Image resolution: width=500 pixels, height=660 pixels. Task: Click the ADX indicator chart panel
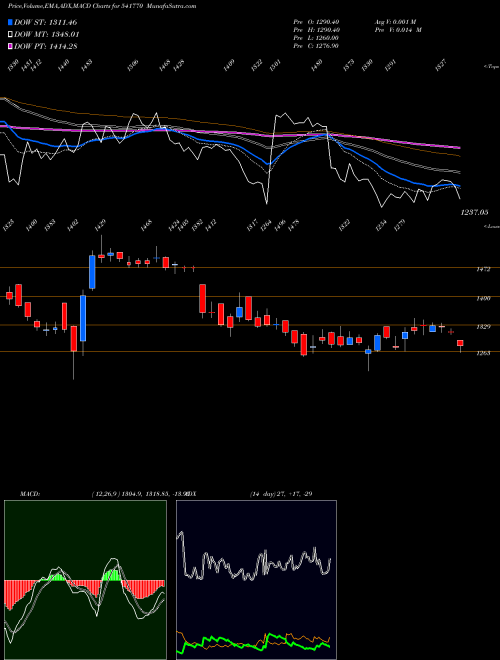[256, 580]
